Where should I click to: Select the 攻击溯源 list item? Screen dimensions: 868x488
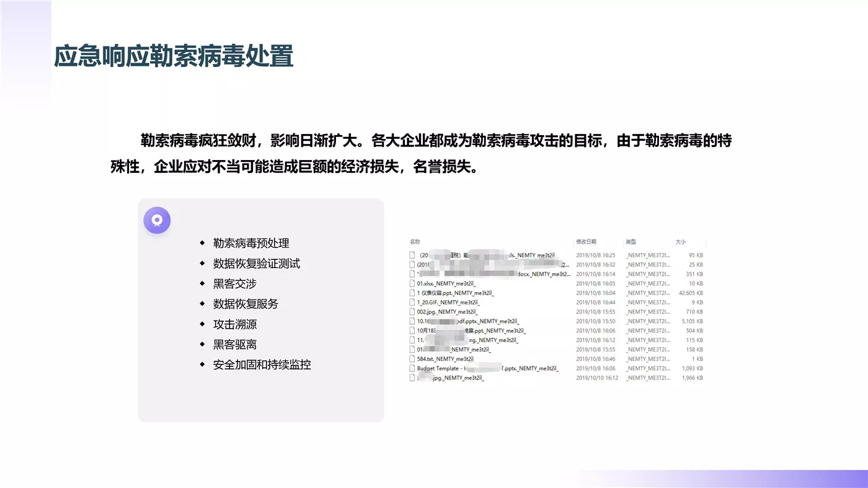click(235, 324)
